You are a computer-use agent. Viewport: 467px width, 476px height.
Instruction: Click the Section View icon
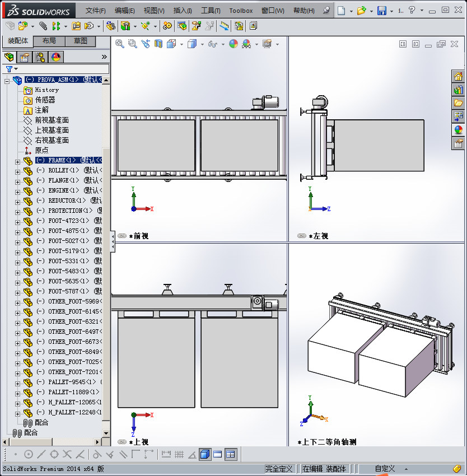point(158,44)
